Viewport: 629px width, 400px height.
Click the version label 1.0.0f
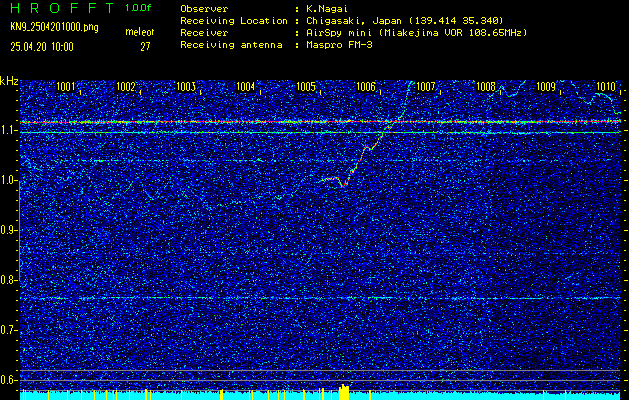point(138,8)
